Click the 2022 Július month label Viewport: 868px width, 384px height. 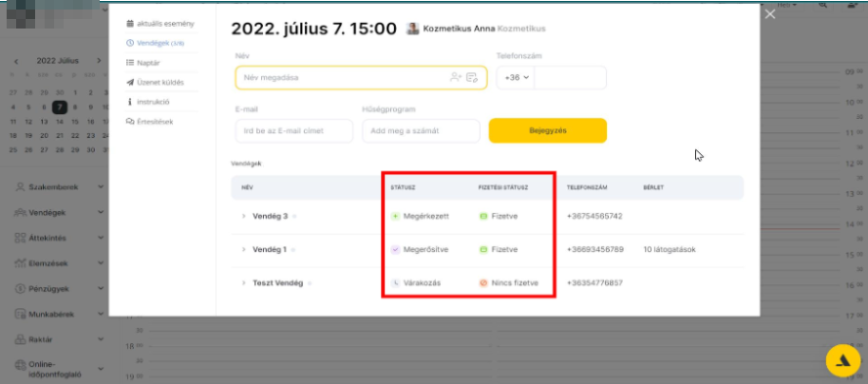[x=58, y=61]
